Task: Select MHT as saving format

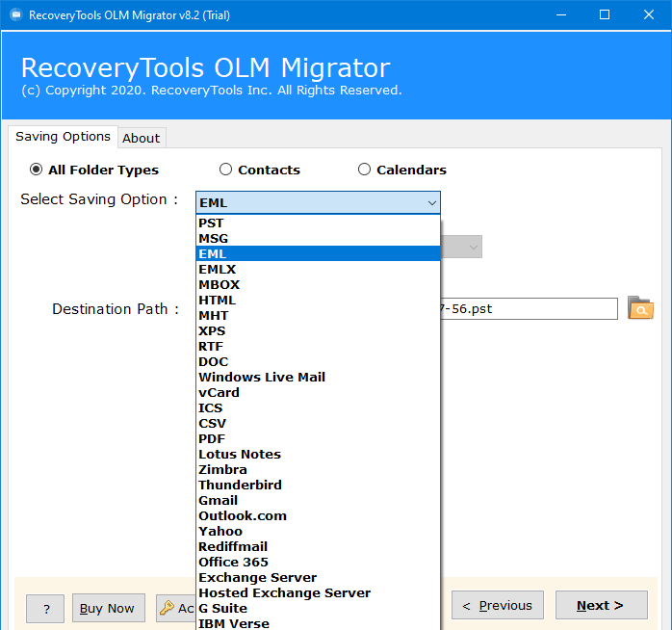Action: tap(318, 316)
